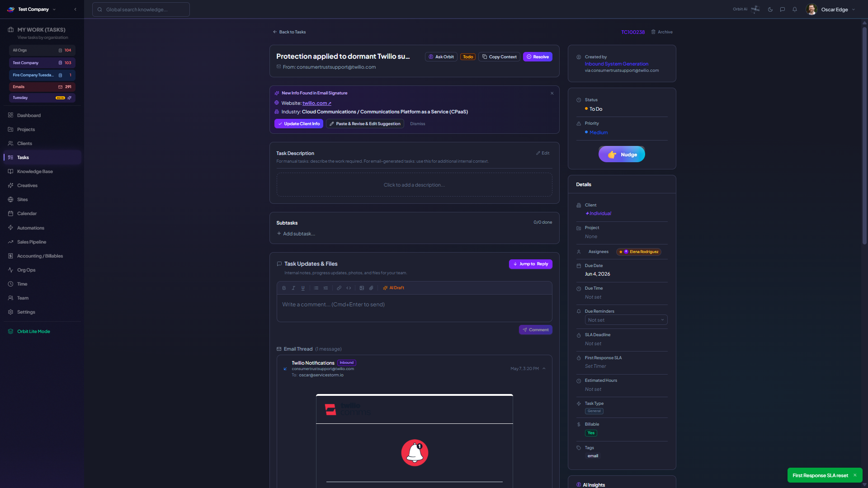Attach a file with paperclip icon
Screen dimensions: 868x488
[371, 288]
